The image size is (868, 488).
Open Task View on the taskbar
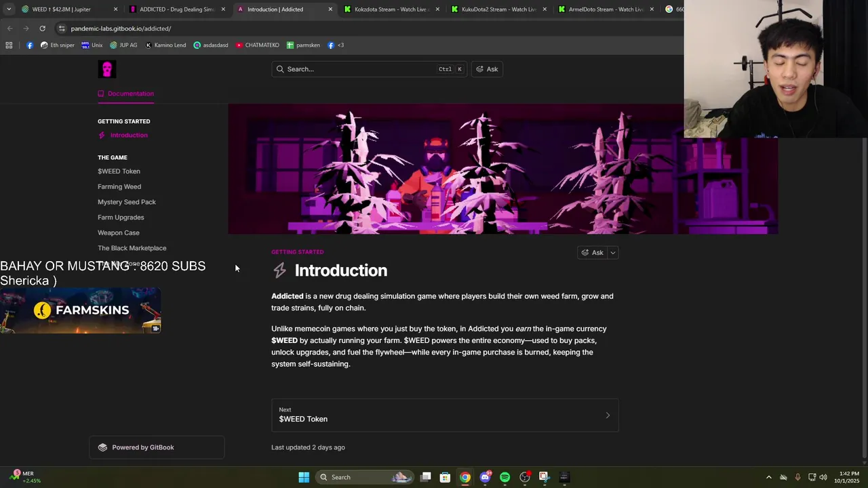click(426, 477)
